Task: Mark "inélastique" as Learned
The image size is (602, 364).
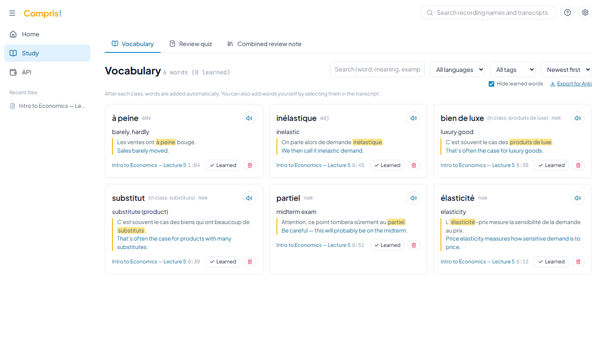Action: pyautogui.click(x=387, y=165)
